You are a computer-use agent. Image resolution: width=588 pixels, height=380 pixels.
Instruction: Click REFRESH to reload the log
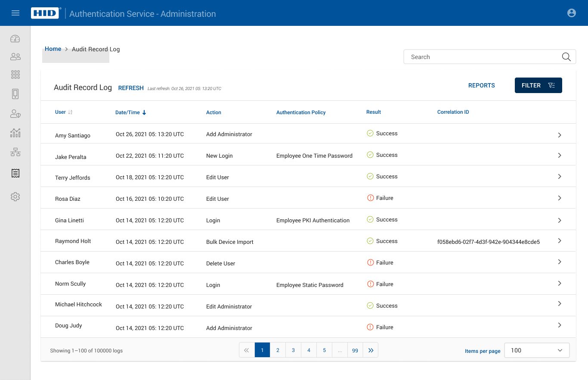click(131, 88)
